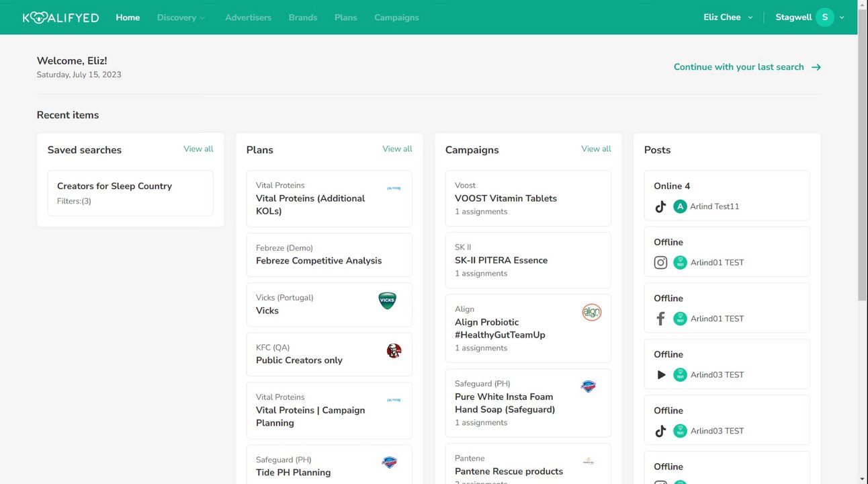Click the KFC logo in Public Creators only plan
Screen dimensions: 868x484
click(394, 350)
